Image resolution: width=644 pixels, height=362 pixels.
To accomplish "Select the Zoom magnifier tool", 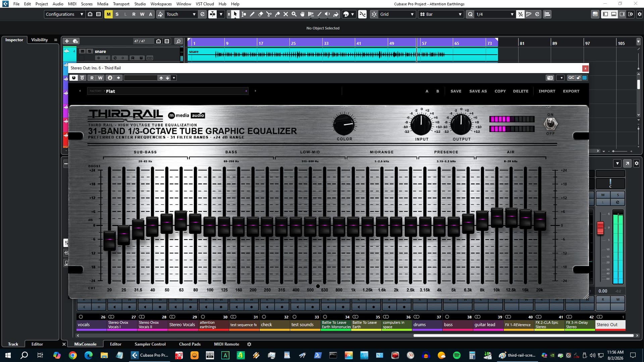I will pos(294,14).
